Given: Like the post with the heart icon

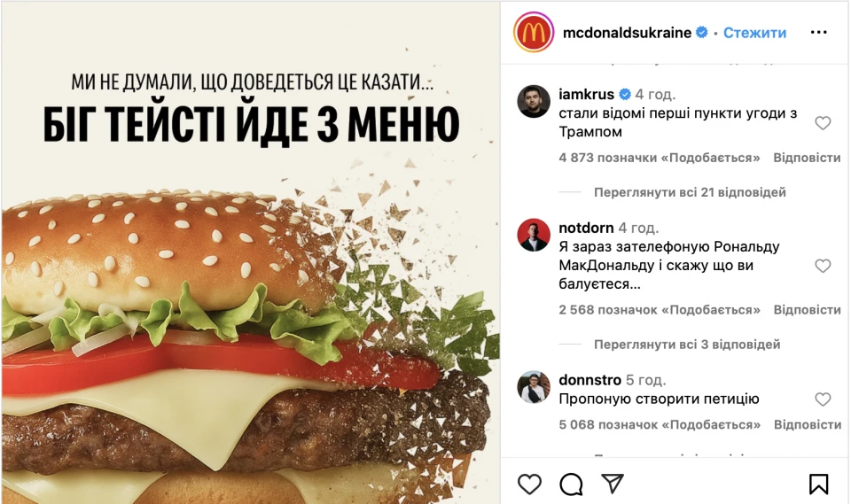Looking at the screenshot, I should coord(529,484).
